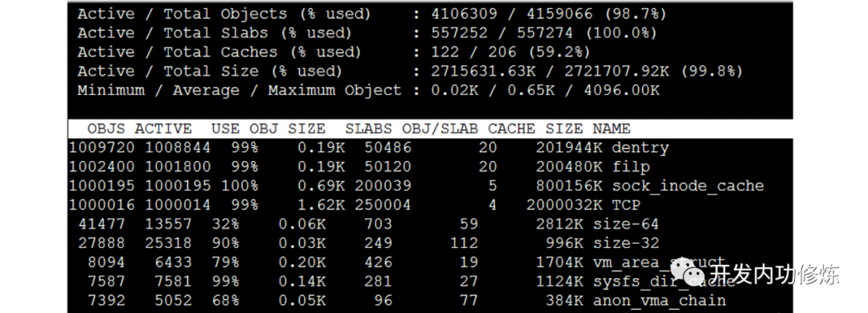Screen dimensions: 868x313
Task: Click the OBJ/SLAB column header
Action: 440,129
